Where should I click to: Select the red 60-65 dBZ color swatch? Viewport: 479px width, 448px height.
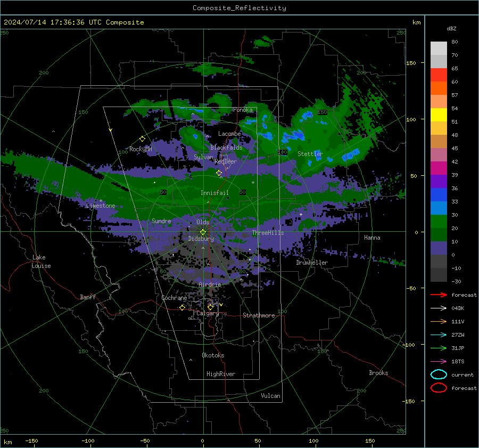click(439, 75)
